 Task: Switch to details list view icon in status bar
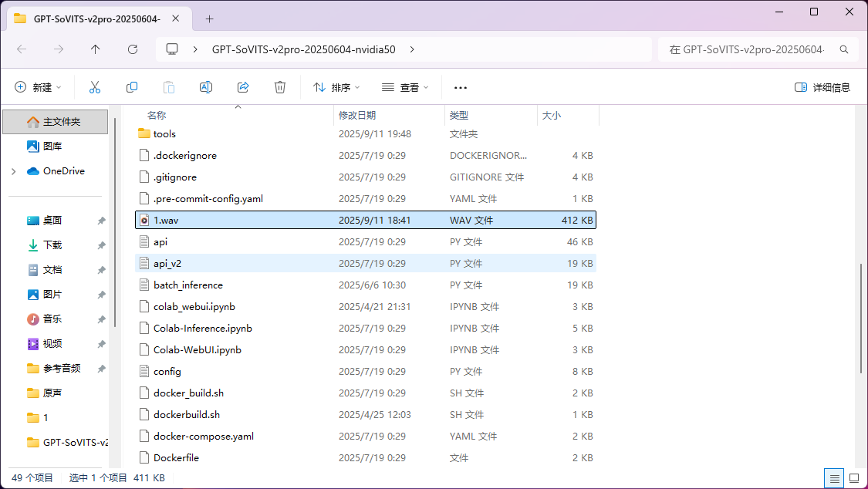click(834, 478)
